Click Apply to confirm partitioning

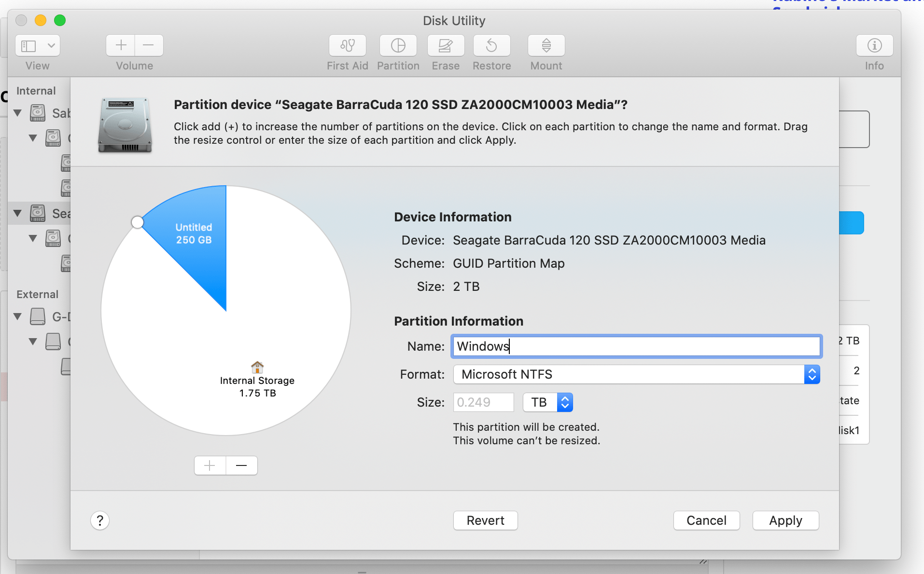pyautogui.click(x=785, y=520)
